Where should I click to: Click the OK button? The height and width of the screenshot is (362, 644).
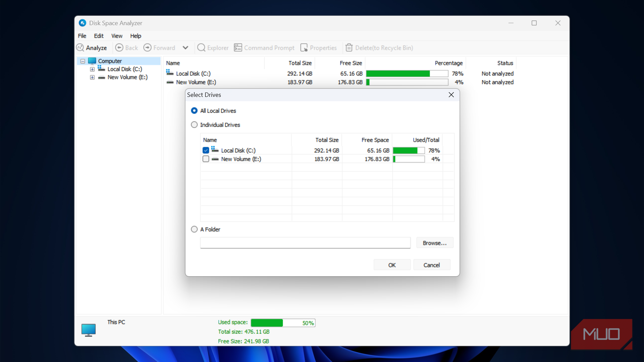pyautogui.click(x=392, y=265)
